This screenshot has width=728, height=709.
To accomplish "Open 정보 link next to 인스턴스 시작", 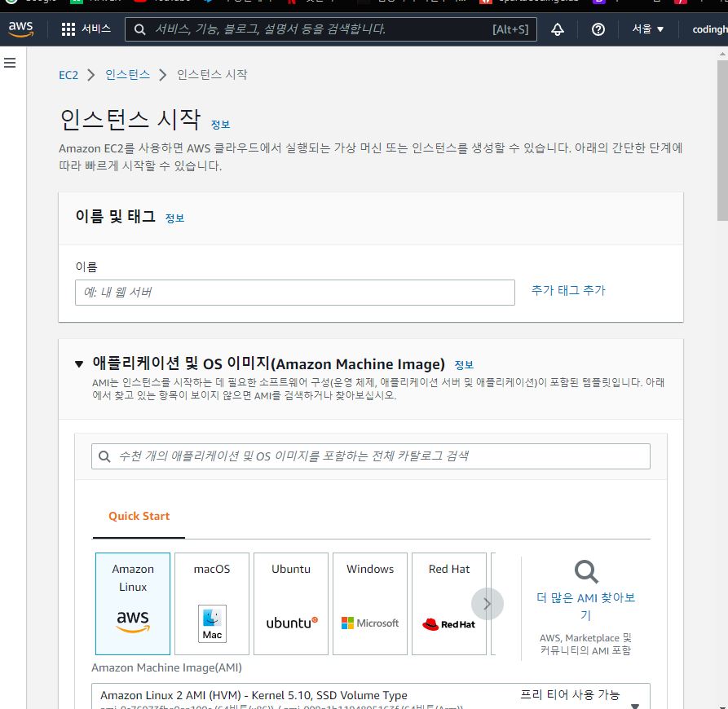I will [221, 125].
